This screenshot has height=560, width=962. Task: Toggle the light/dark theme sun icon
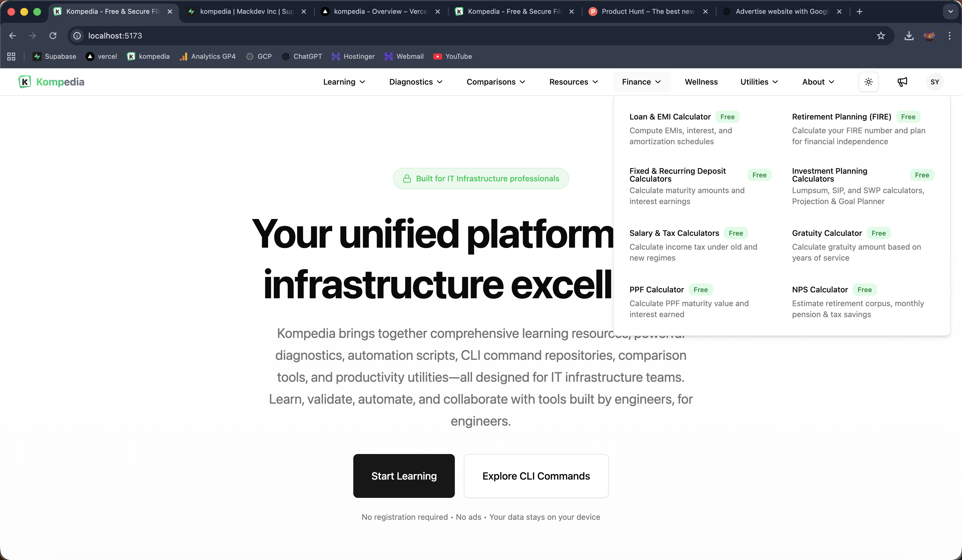[x=868, y=82]
